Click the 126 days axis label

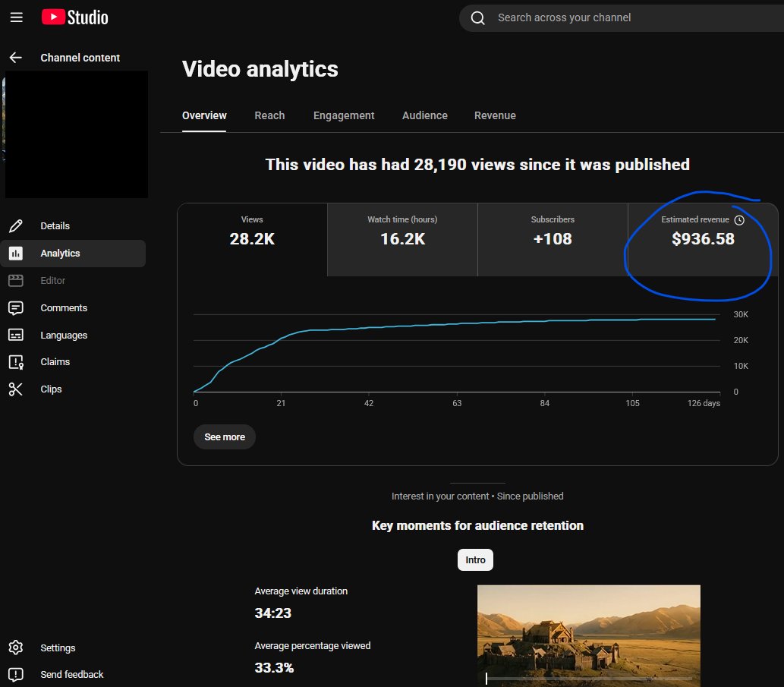704,403
